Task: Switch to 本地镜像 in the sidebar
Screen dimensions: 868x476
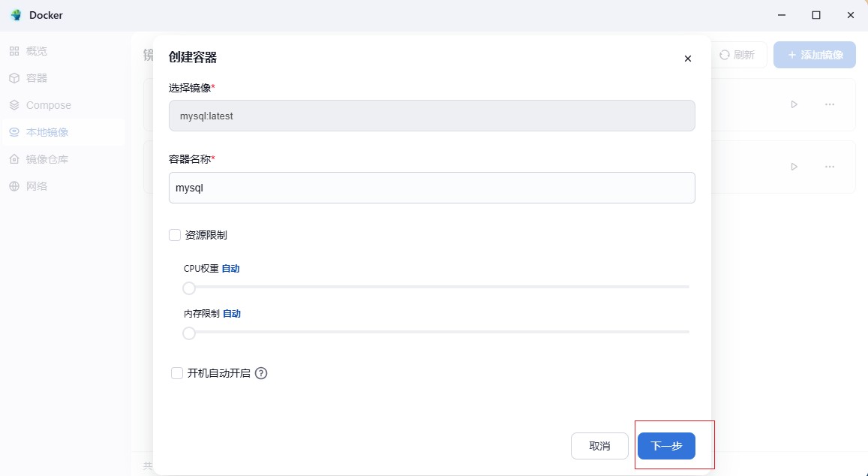Action: [x=47, y=132]
